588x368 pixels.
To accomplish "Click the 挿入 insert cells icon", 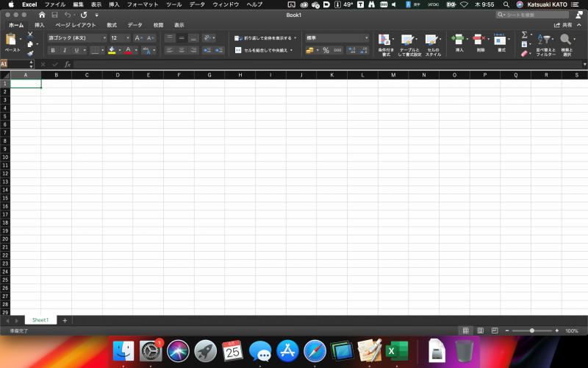I will point(458,39).
